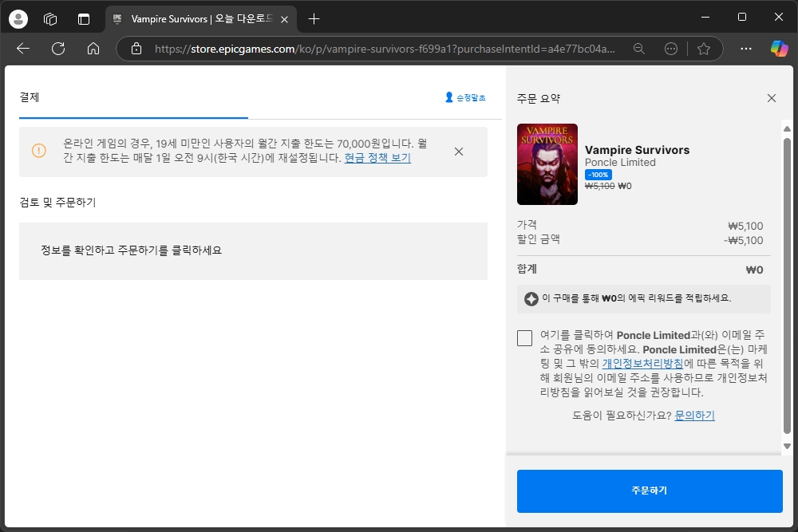Open the 개인정보처리방침 privacy policy link

point(642,363)
